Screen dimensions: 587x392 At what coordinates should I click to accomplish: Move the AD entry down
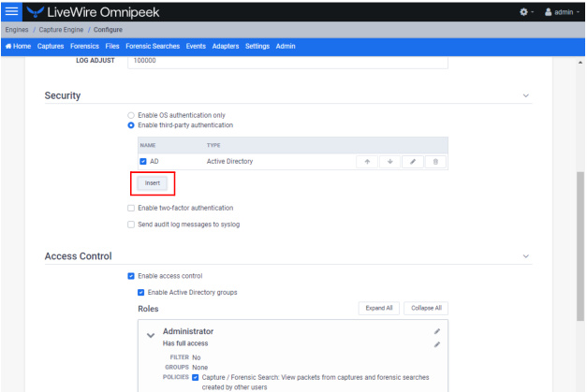coord(389,162)
